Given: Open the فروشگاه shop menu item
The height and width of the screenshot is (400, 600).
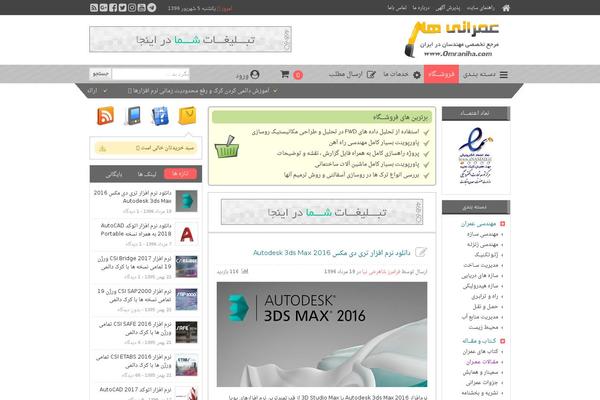Looking at the screenshot, I should (x=441, y=74).
